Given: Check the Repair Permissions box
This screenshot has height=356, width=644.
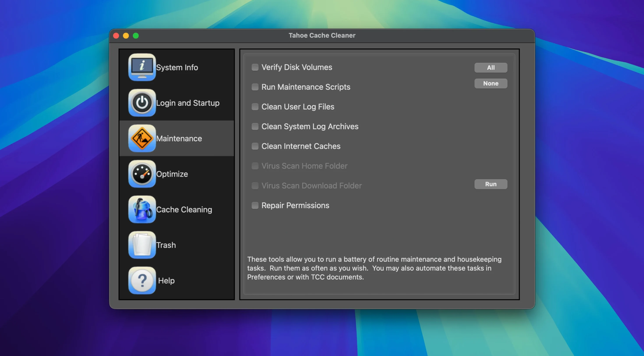Looking at the screenshot, I should pyautogui.click(x=255, y=205).
